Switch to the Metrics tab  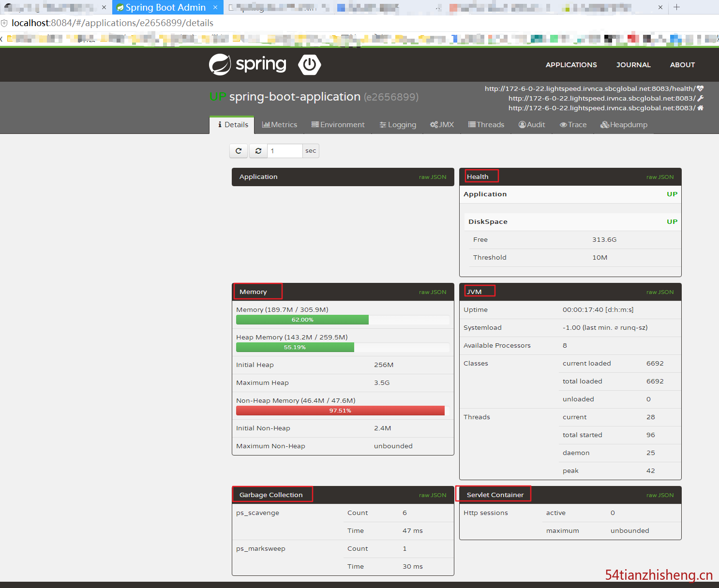(280, 124)
